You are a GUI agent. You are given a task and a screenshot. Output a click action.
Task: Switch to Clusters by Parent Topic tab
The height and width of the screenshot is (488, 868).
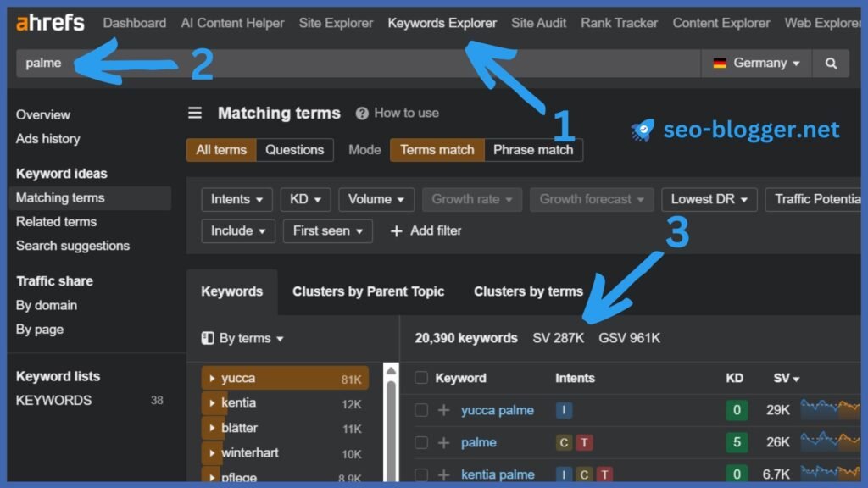click(368, 291)
